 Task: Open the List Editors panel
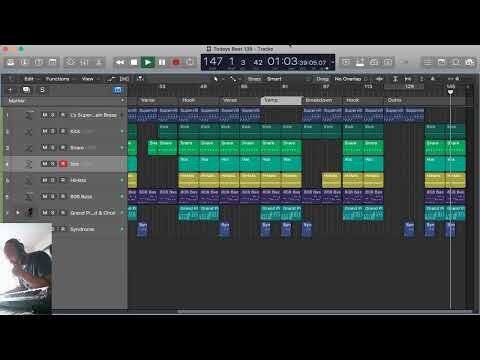(427, 62)
